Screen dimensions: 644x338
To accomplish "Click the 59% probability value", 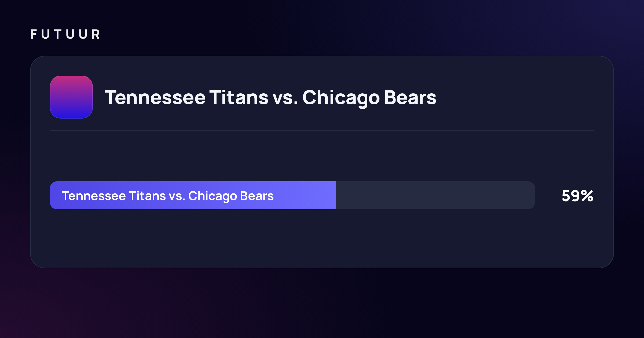I will 577,196.
